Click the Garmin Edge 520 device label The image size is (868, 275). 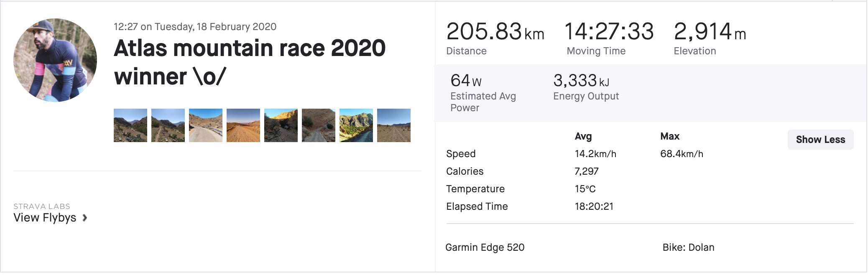click(485, 247)
